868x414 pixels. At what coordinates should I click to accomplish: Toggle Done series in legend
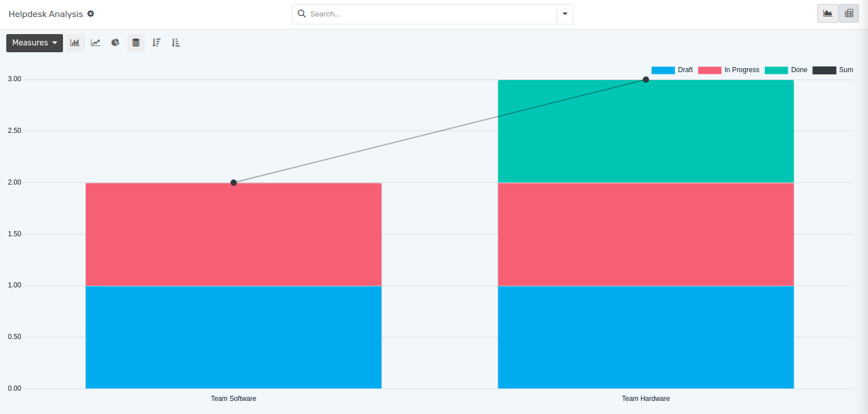point(786,70)
